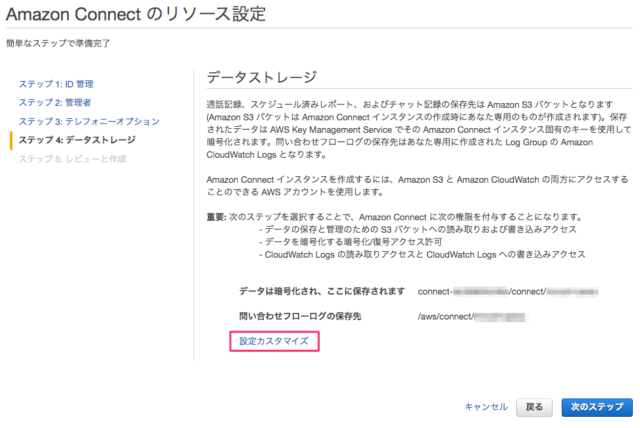Select ステップ 4: データストレージ step

pyautogui.click(x=77, y=140)
